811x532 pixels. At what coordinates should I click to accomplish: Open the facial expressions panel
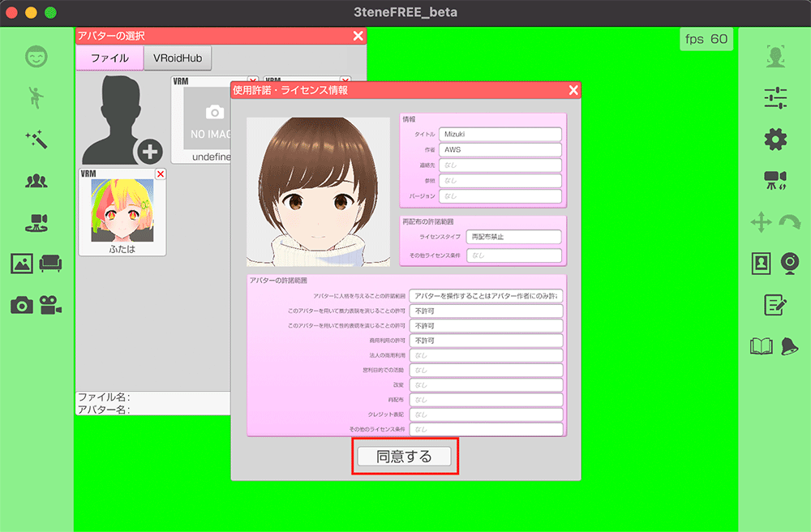36,57
